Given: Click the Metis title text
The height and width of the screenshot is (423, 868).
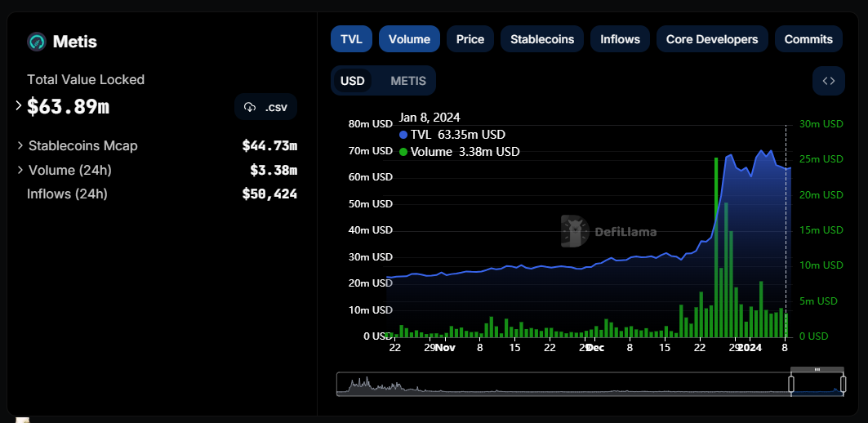Looking at the screenshot, I should pos(75,42).
